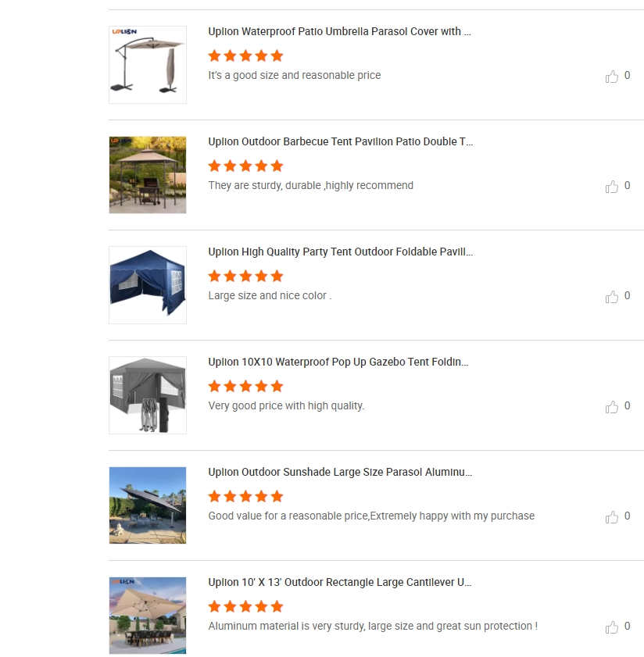Click the star rating of Barbecue Tent review

pyautogui.click(x=245, y=166)
